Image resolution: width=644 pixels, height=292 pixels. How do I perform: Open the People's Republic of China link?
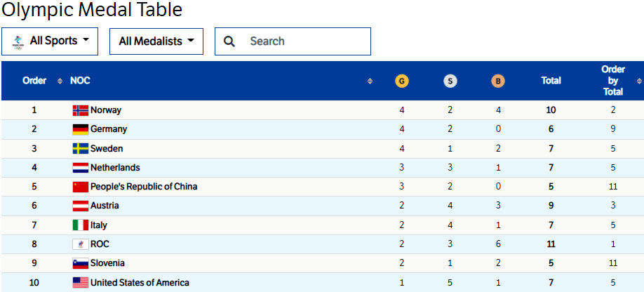pyautogui.click(x=144, y=187)
